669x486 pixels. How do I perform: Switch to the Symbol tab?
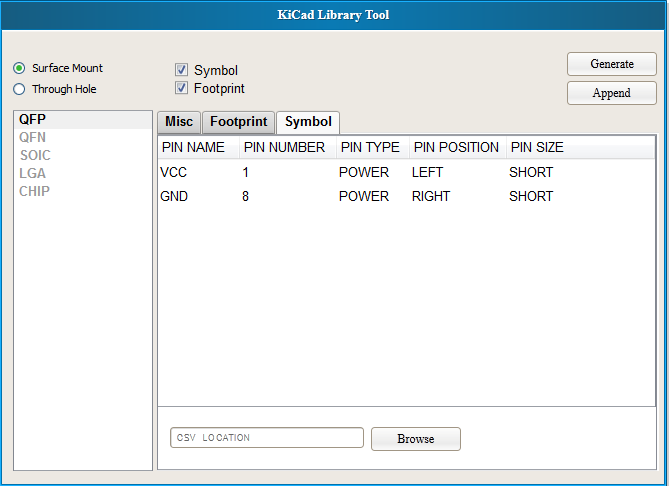[308, 122]
